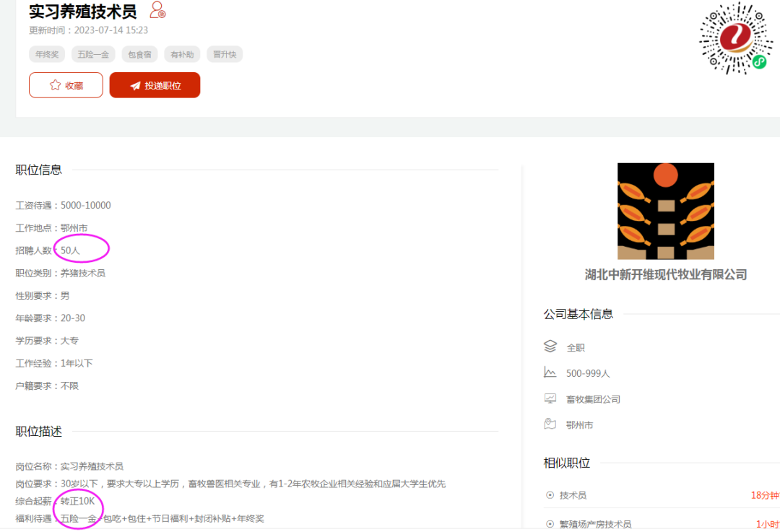The image size is (780, 532).
Task: Click the paper-plane icon on the 投递职位 button
Action: 136,85
